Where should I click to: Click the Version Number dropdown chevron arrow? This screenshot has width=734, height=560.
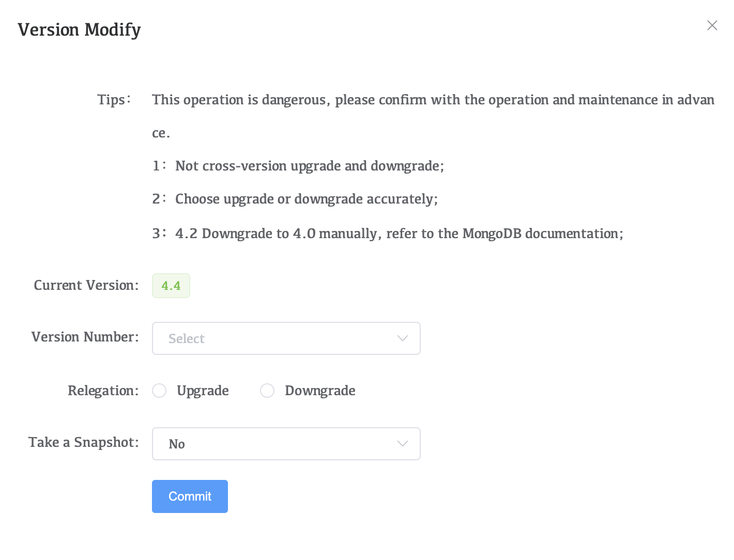click(402, 338)
